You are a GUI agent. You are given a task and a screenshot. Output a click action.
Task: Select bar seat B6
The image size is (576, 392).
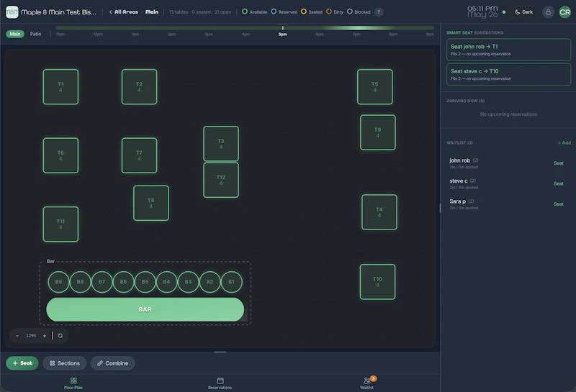click(123, 282)
